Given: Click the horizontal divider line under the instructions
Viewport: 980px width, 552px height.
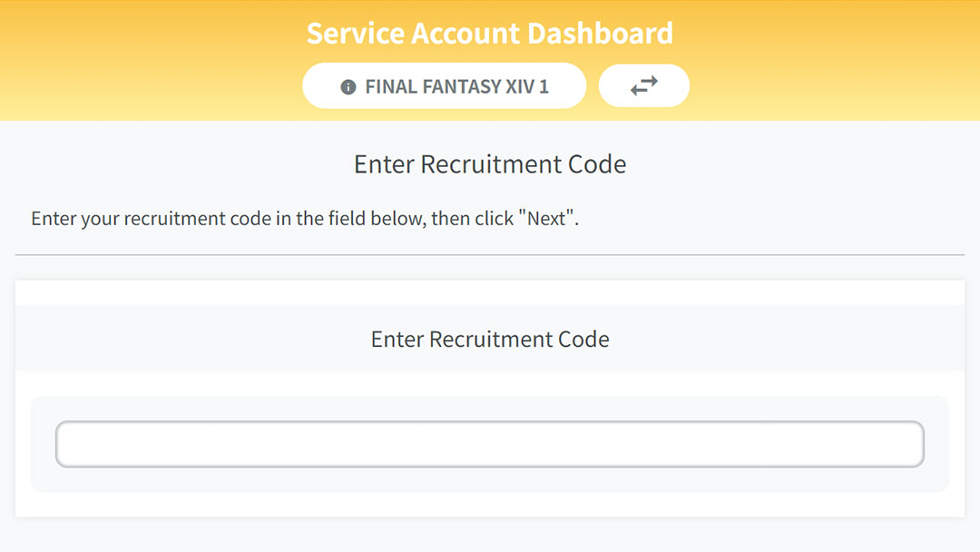Looking at the screenshot, I should (x=490, y=255).
